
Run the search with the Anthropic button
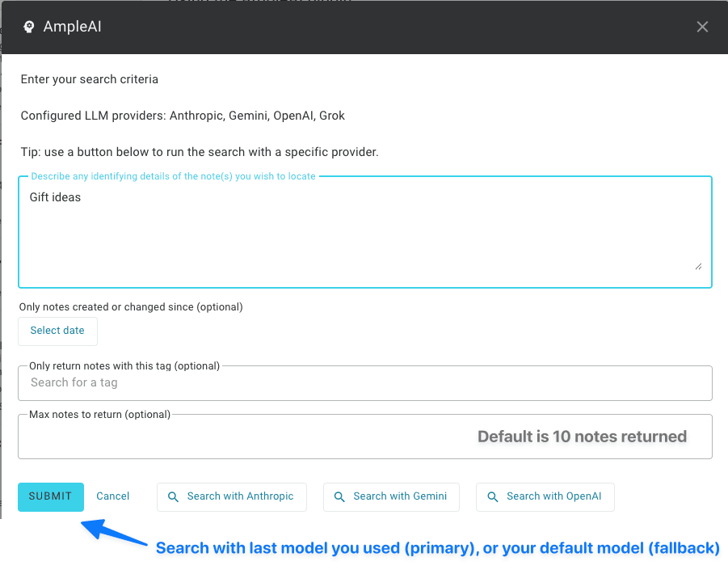pos(232,496)
